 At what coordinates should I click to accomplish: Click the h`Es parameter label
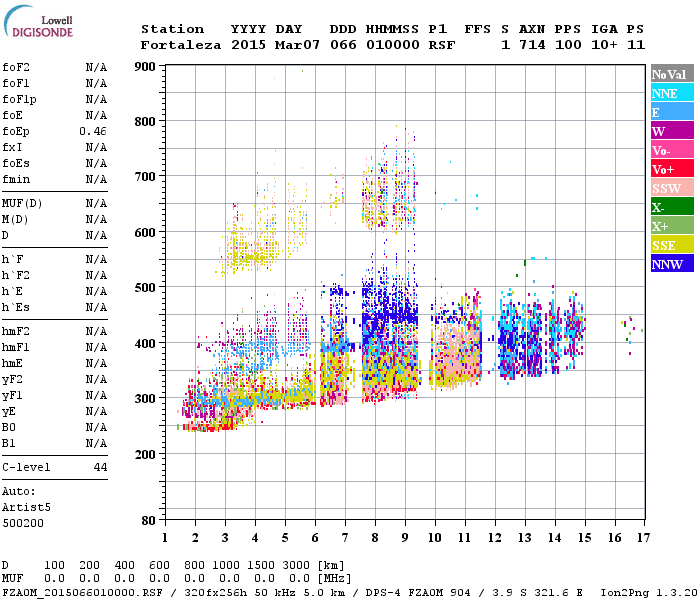coord(16,308)
